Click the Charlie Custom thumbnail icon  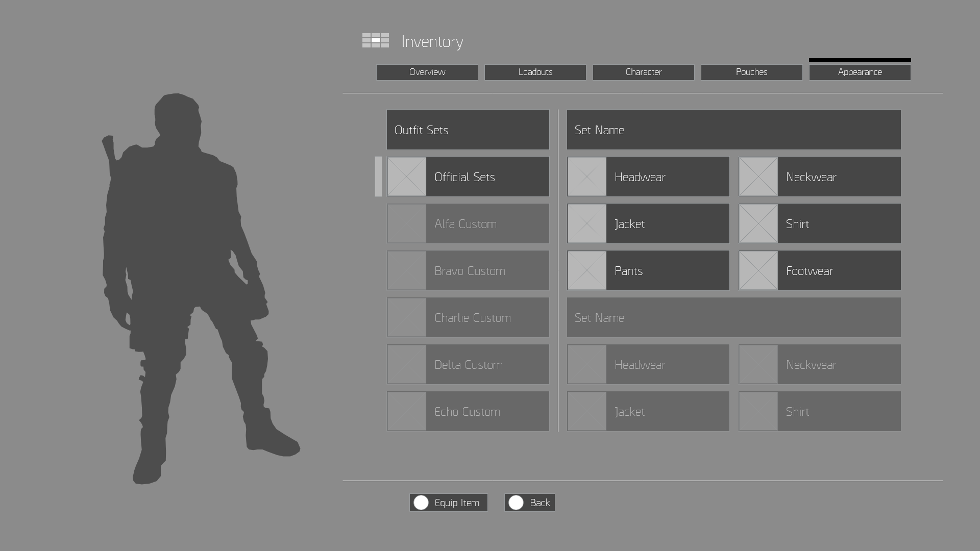tap(407, 317)
